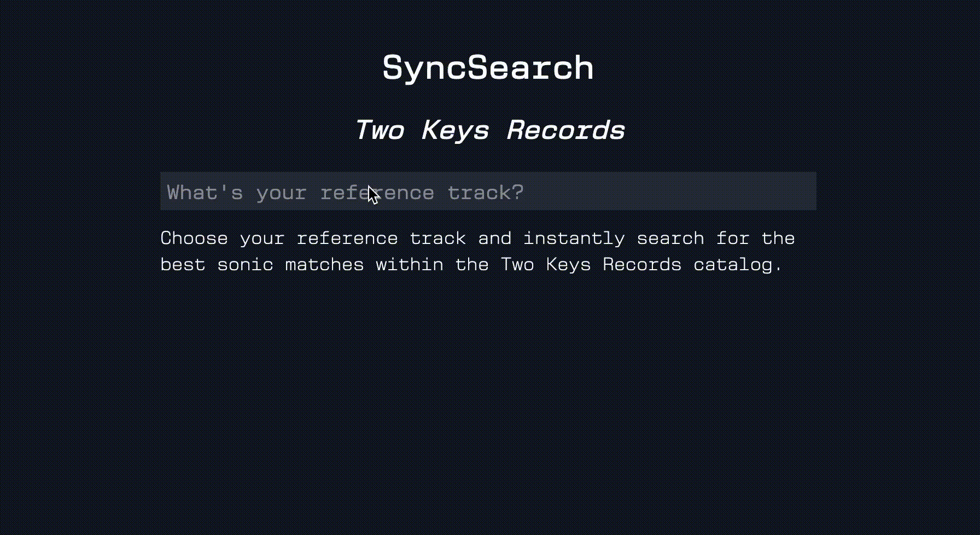Click the word "Records" in the italic subtitle

[x=565, y=130]
